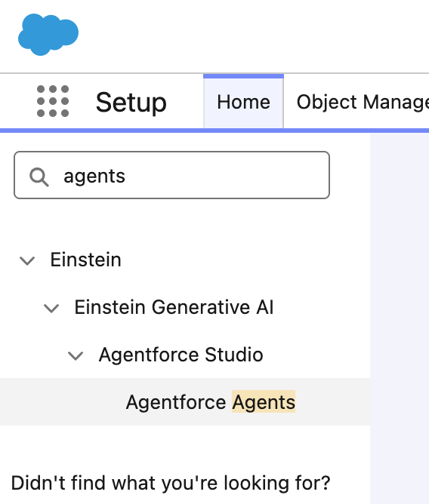Select the Agentforce Studio label

[181, 355]
